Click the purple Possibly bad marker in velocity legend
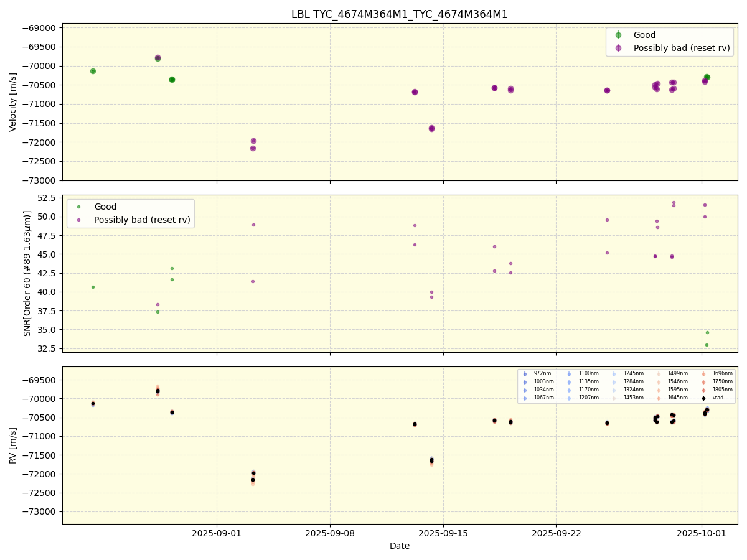This screenshot has width=747, height=560. pyautogui.click(x=618, y=48)
